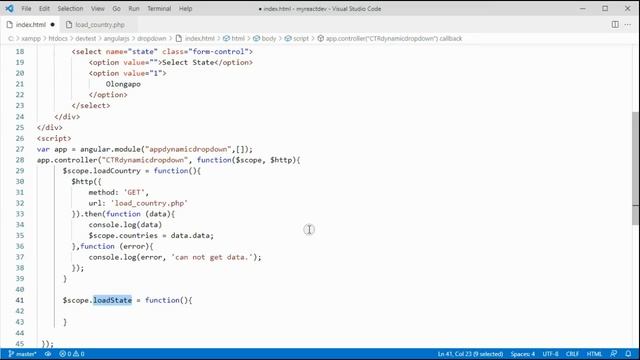Switch to the index.html tab
640x360 pixels.
coord(31,24)
